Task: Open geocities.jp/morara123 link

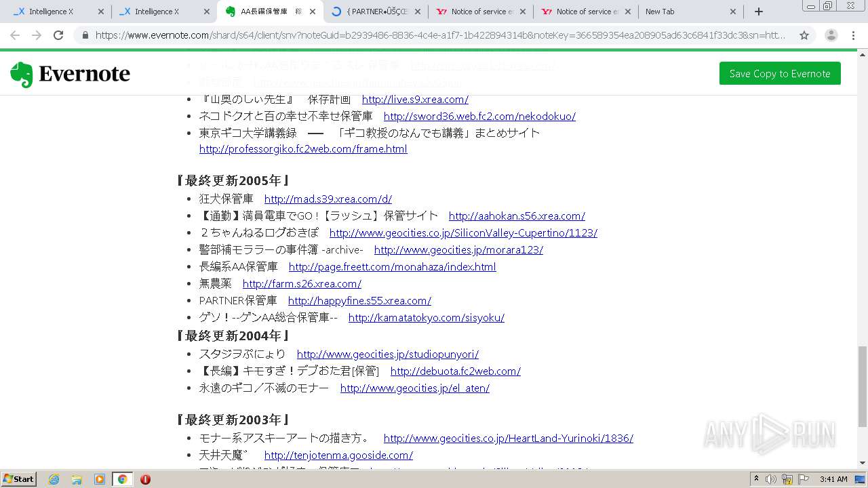Action: 458,250
